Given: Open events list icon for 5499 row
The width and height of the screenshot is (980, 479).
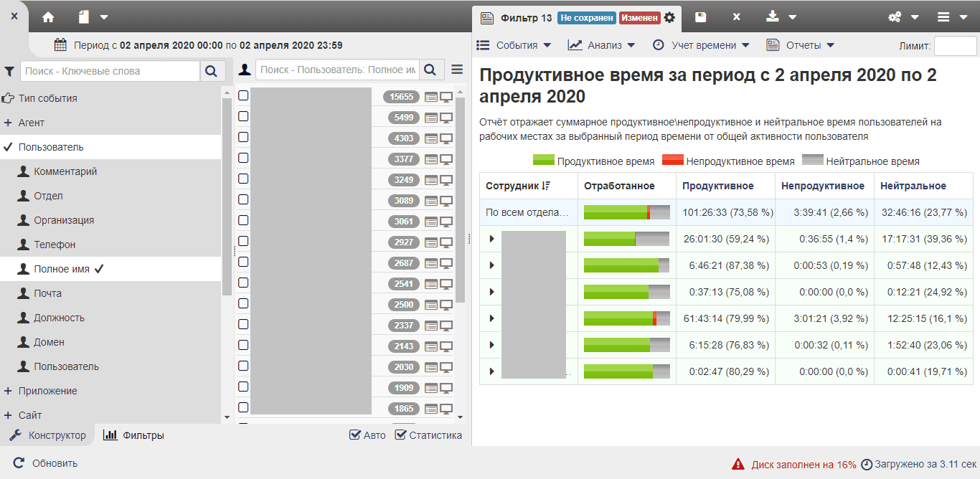Looking at the screenshot, I should click(x=431, y=118).
